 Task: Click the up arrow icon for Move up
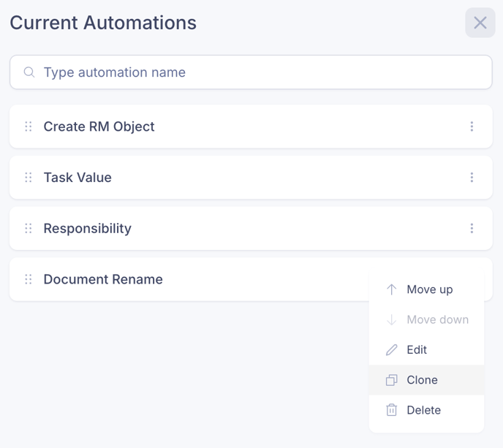(391, 289)
